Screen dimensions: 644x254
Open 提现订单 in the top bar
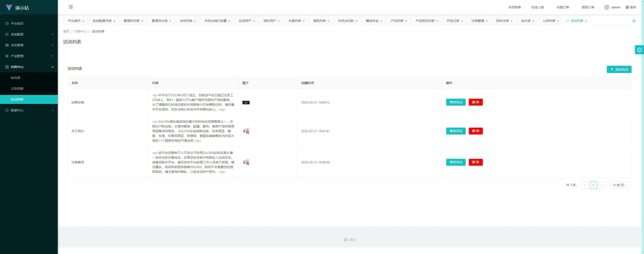588,7
